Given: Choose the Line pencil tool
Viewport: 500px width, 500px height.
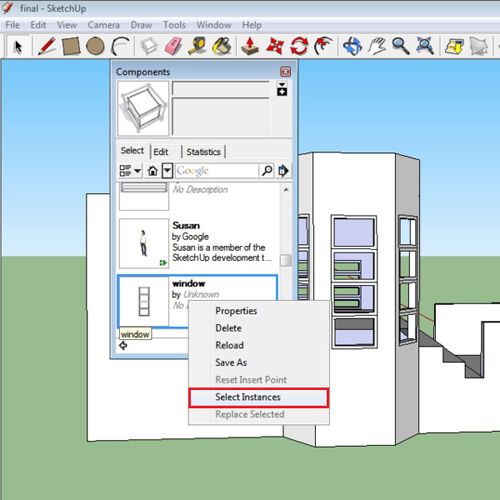Looking at the screenshot, I should pos(46,46).
